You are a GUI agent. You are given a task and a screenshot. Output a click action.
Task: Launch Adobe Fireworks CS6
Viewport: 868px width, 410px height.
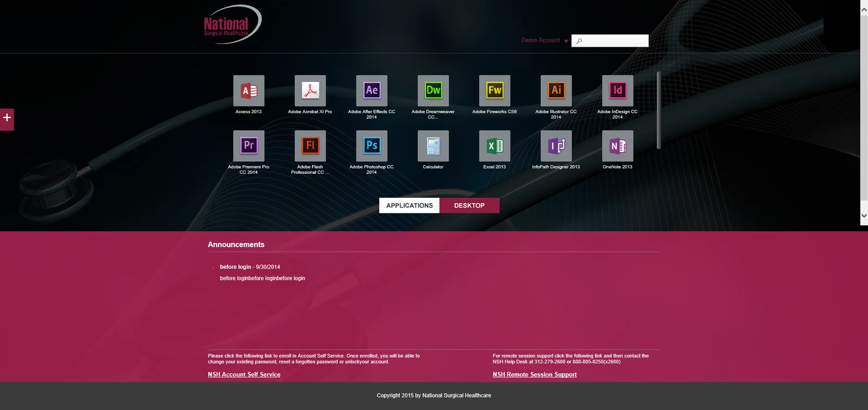[x=495, y=91]
